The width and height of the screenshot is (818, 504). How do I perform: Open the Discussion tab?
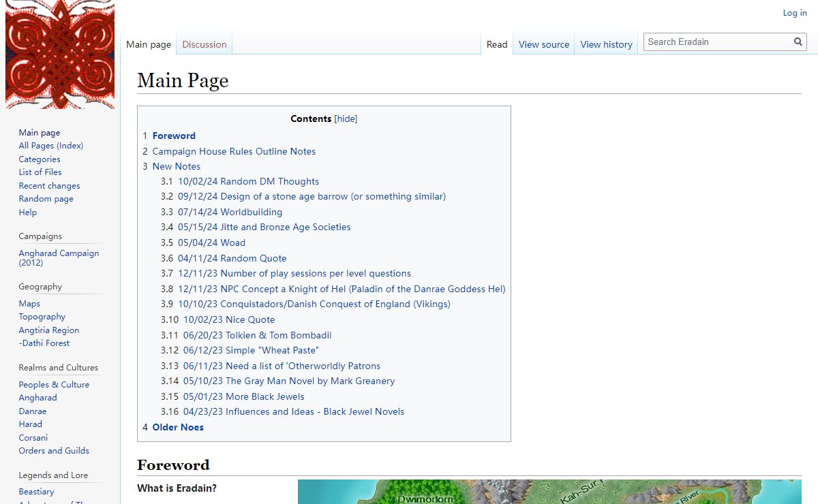tap(204, 44)
